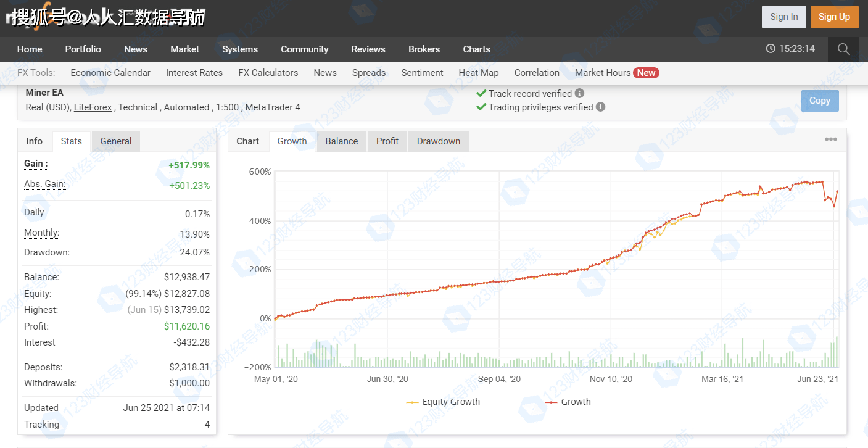Screen dimensions: 868x448
Task: Open the chart three-dots options menu
Action: point(831,139)
